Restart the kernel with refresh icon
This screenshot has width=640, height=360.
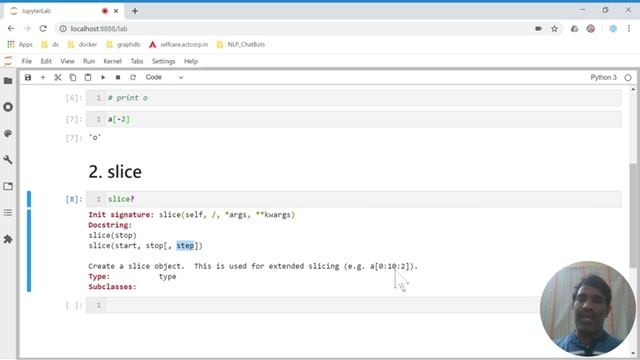[x=133, y=77]
